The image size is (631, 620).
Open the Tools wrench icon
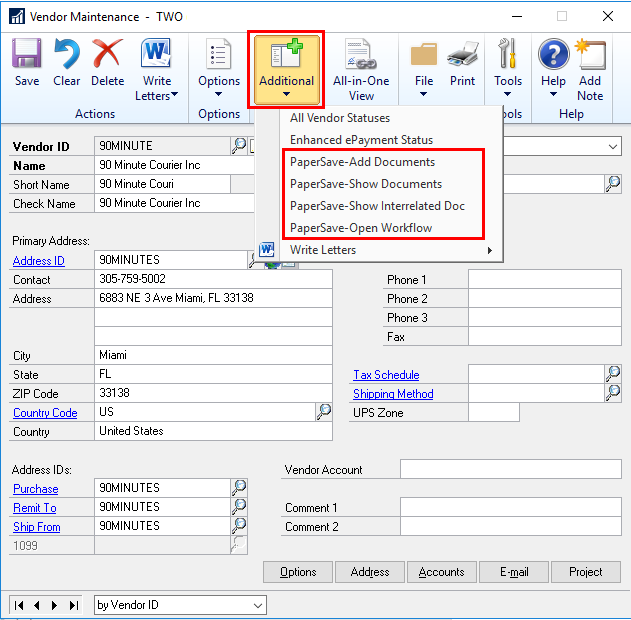coord(507,53)
